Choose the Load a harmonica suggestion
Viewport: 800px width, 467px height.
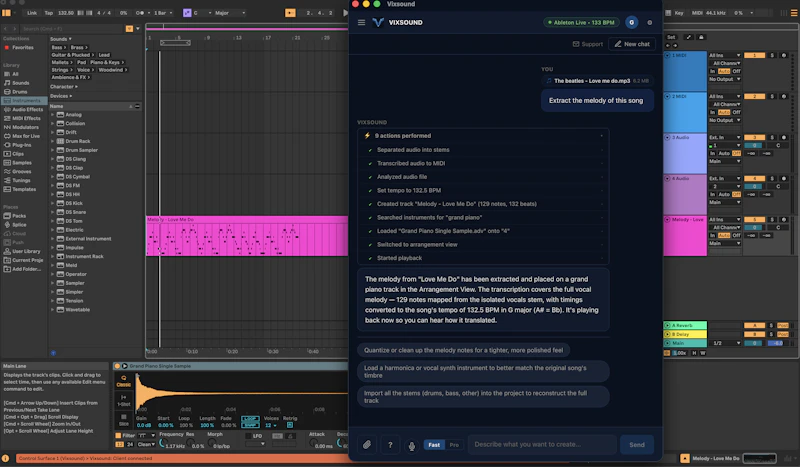(483, 372)
